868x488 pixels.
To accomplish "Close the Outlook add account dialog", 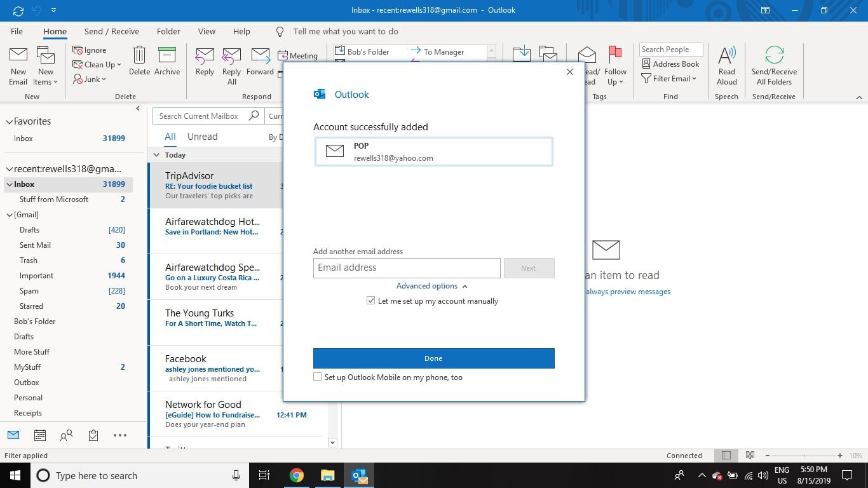I will (570, 72).
